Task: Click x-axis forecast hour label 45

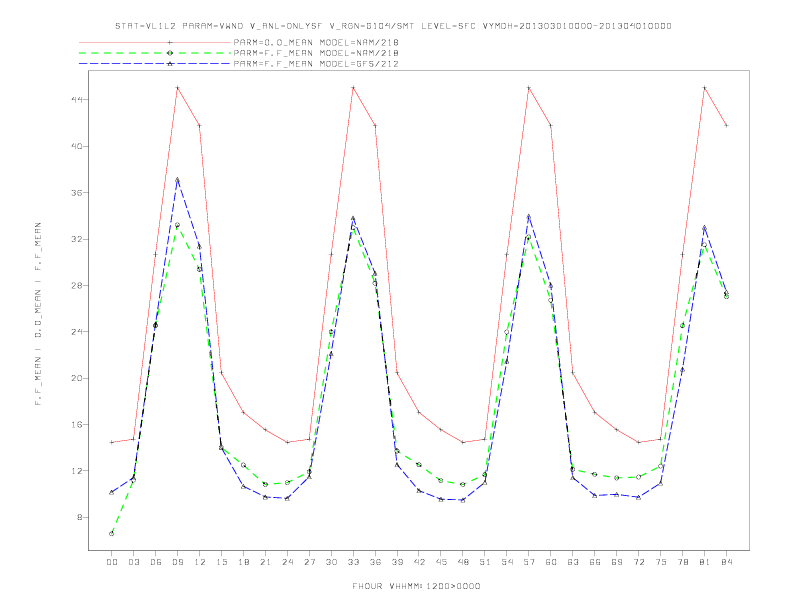Action: click(x=441, y=562)
